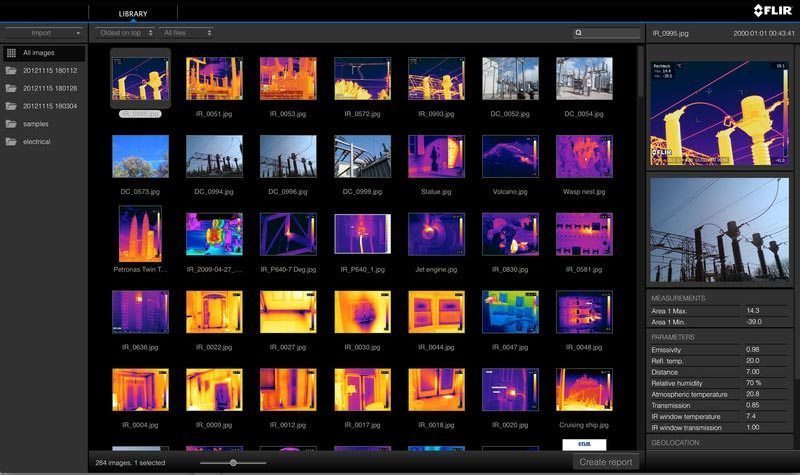800x475 pixels.
Task: Select the Jet engine.jpg thumbnail
Action: 436,234
